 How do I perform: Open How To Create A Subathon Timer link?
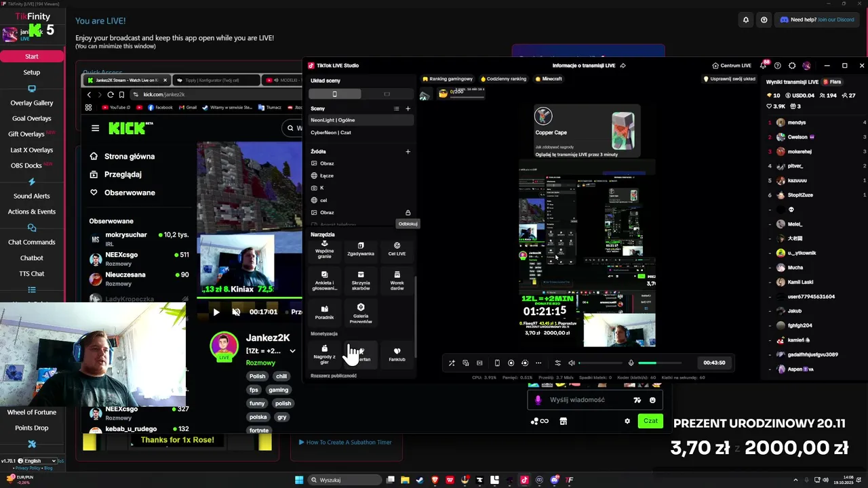[346, 442]
